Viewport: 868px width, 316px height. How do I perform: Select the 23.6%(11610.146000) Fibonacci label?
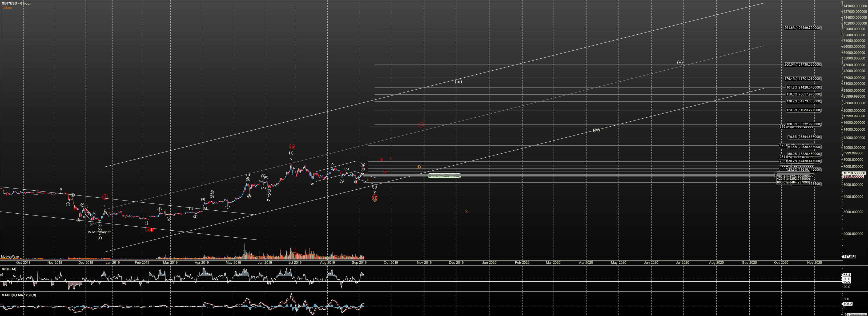coord(804,170)
